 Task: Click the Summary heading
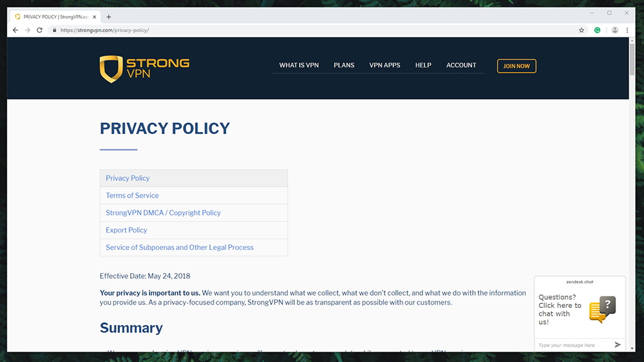pos(131,328)
